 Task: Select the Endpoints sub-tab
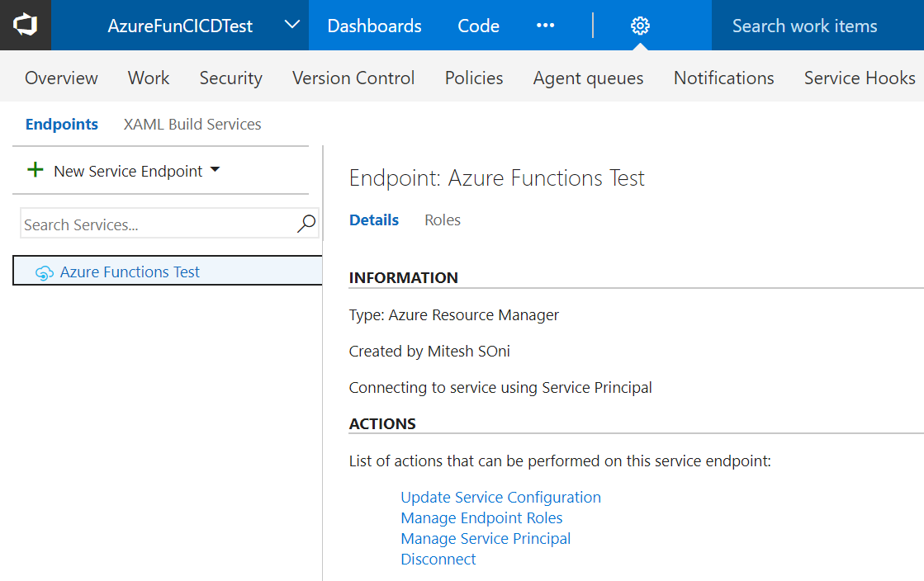tap(62, 125)
